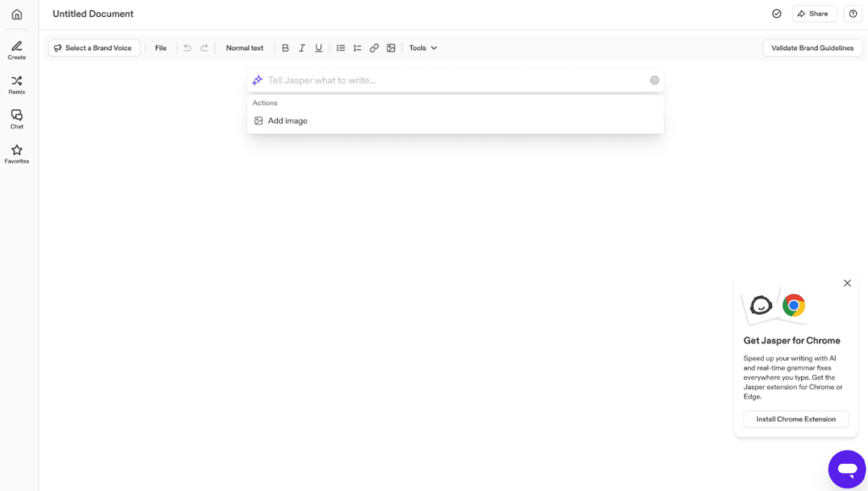Toggle italic formatting

click(x=302, y=48)
